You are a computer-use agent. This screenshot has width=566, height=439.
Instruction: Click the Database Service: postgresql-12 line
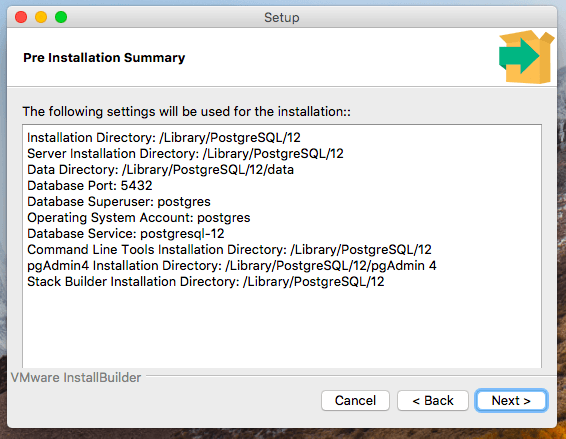[126, 234]
